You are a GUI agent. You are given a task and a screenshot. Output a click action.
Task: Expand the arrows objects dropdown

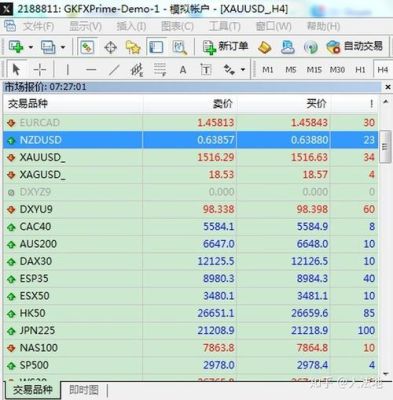[243, 70]
